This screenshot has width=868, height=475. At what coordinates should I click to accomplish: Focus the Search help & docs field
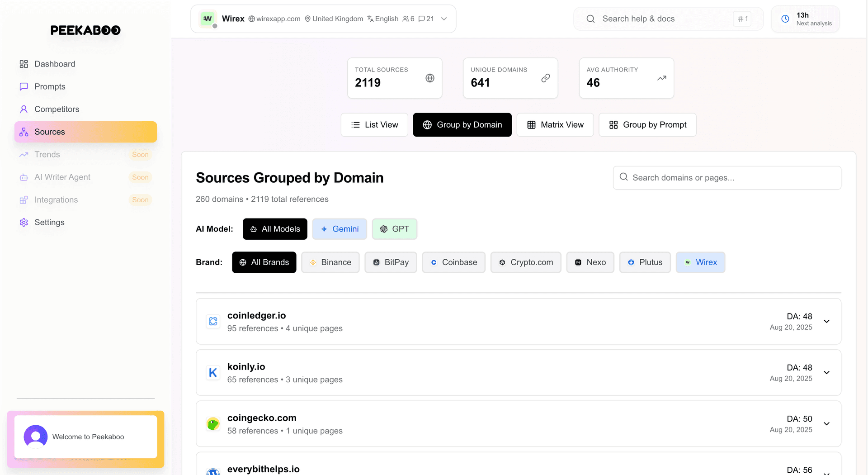coord(668,19)
